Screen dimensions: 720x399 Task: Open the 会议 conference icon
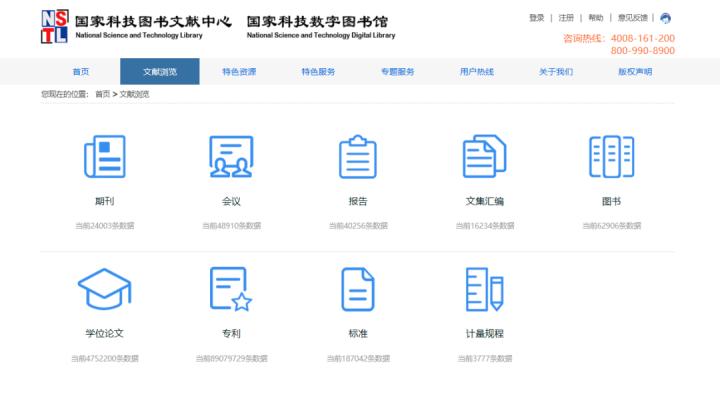pyautogui.click(x=231, y=157)
